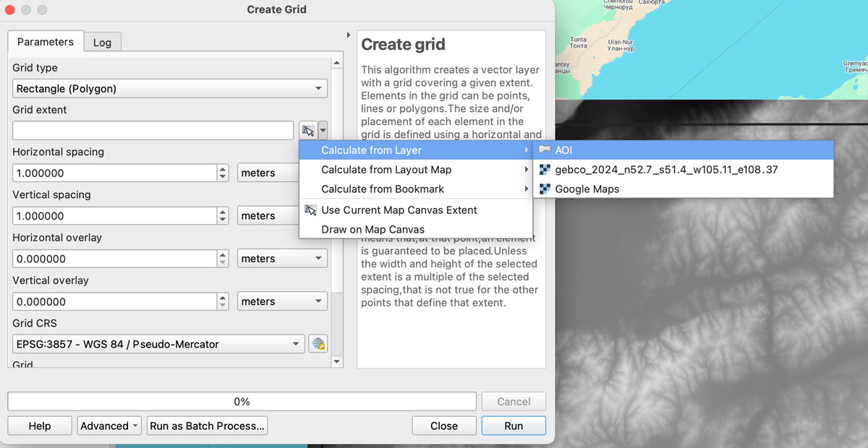Open the Grid type dropdown
The width and height of the screenshot is (868, 448).
170,89
